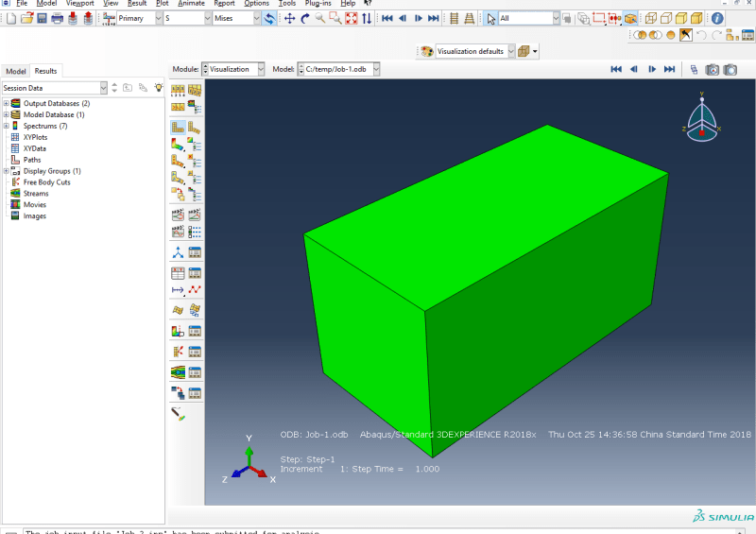Create a new model database
This screenshot has width=756, height=534.
coord(11,18)
